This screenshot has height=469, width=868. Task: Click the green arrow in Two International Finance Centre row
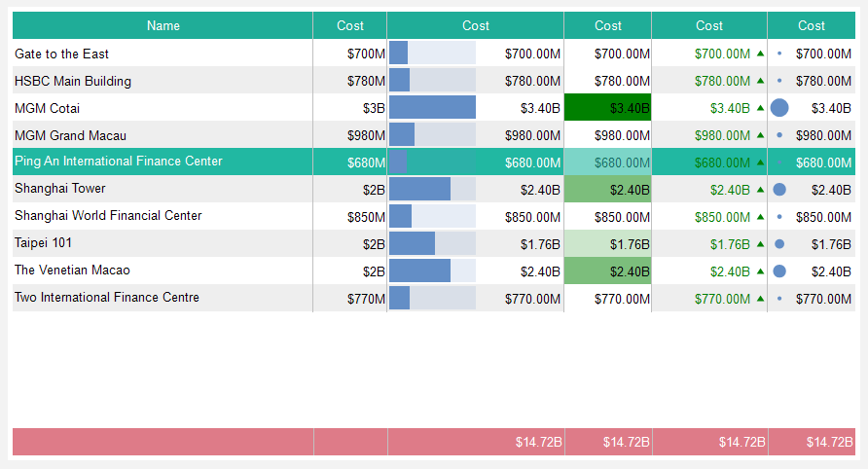(760, 299)
